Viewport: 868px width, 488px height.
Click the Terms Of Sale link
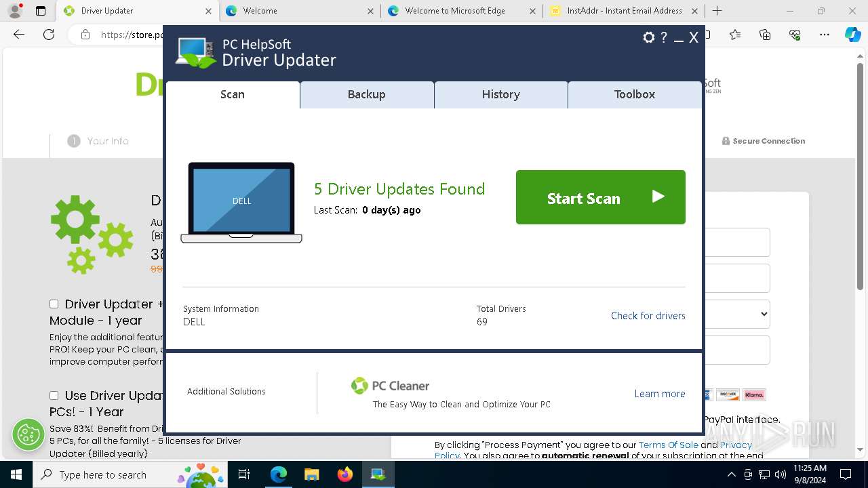pyautogui.click(x=668, y=445)
